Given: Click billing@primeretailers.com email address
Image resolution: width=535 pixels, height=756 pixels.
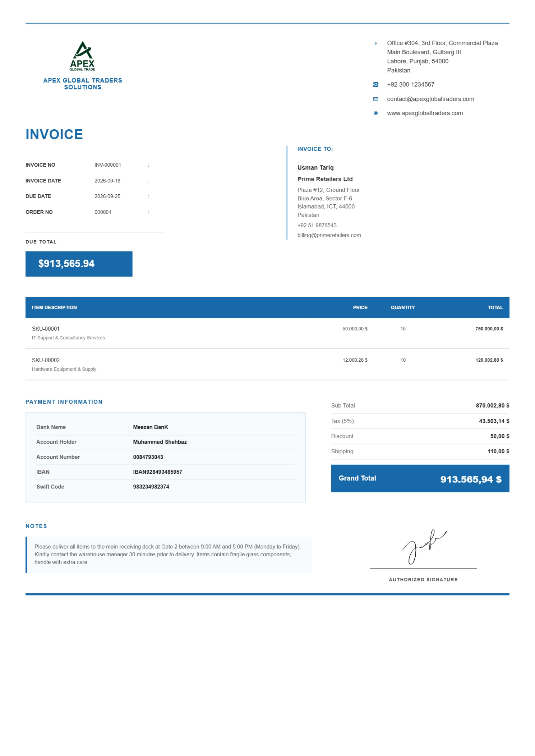Looking at the screenshot, I should click(x=329, y=235).
